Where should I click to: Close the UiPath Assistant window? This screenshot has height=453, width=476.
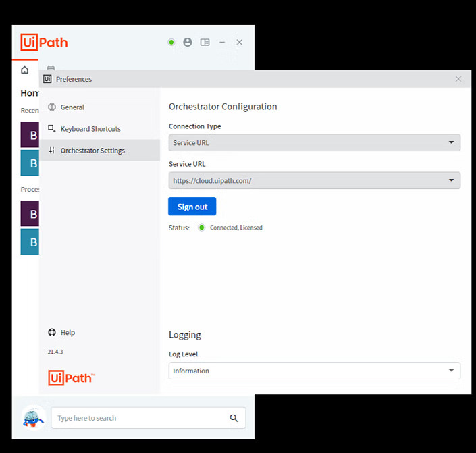(x=240, y=43)
